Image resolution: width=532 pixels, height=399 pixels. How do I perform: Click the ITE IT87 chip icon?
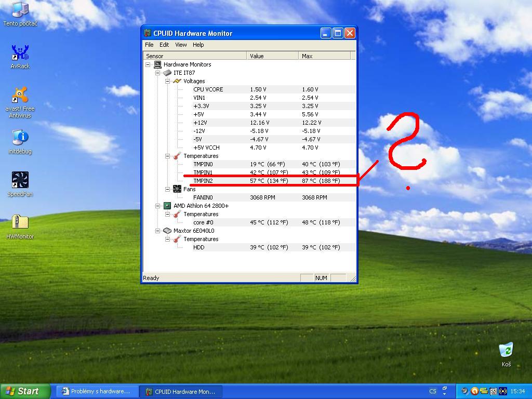coord(167,73)
